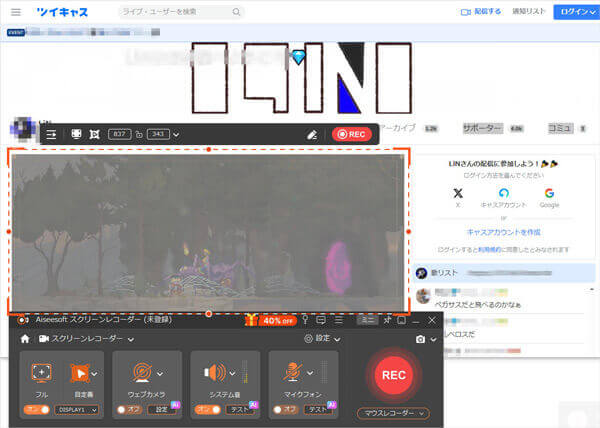Click top center handle of capture region
Viewport: 600px width, 428px height.
(209, 149)
